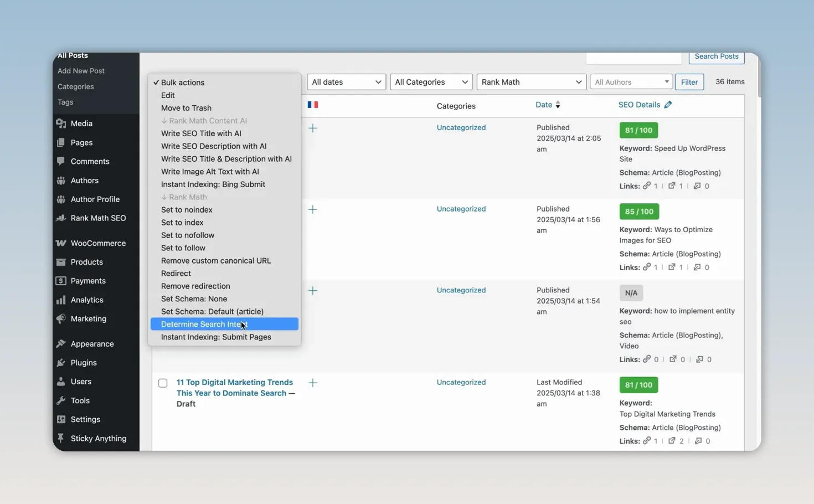Select Set Schema: Default (article)

coord(224,312)
